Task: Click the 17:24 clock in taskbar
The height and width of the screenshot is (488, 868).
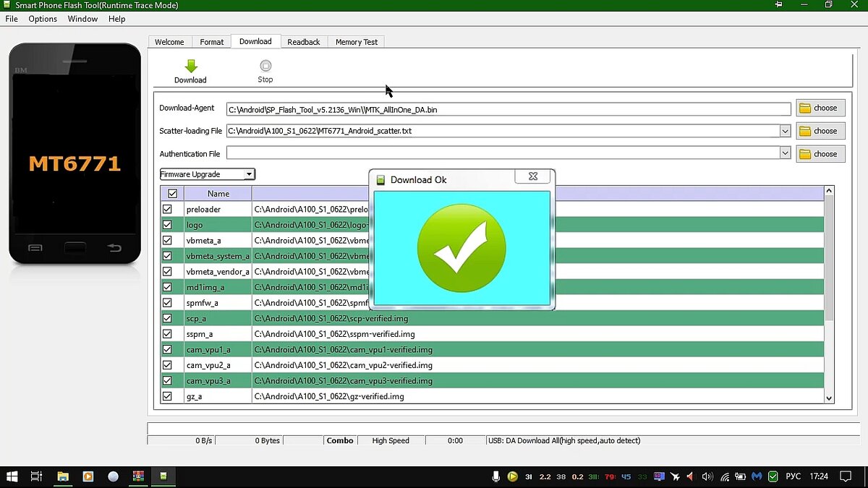Action: click(x=820, y=476)
